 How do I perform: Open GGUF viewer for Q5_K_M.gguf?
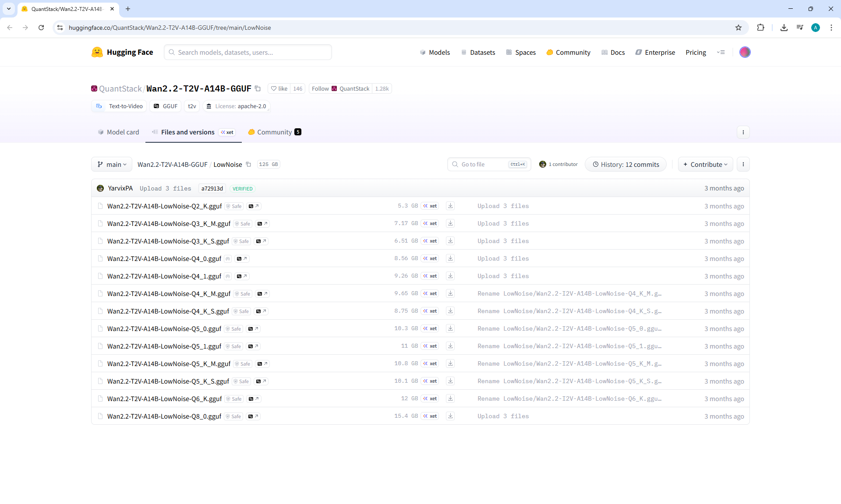pyautogui.click(x=262, y=364)
